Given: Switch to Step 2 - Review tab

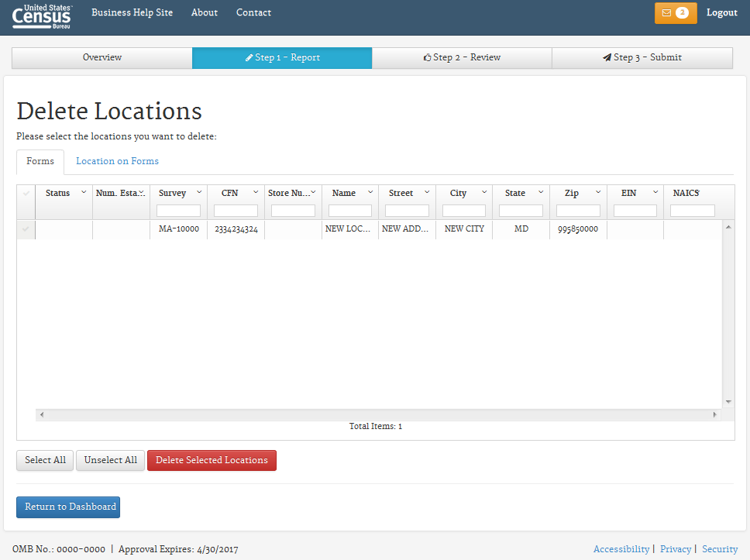Looking at the screenshot, I should (x=462, y=58).
